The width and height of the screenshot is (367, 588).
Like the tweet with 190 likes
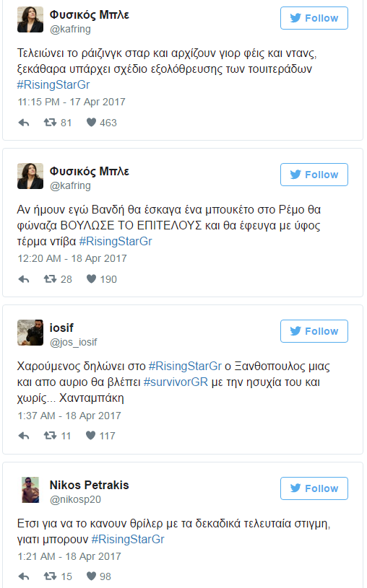(91, 279)
